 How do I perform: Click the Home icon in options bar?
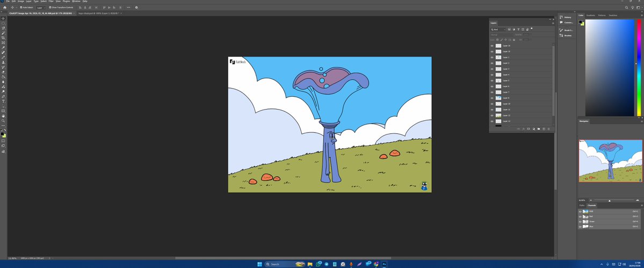tap(5, 8)
